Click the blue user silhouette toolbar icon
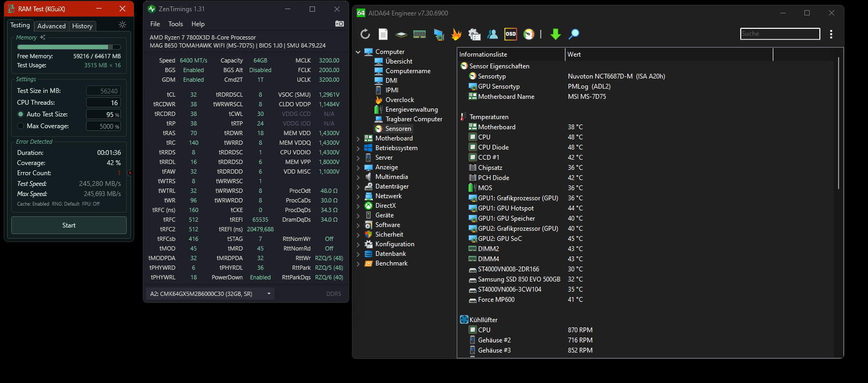Image resolution: width=868 pixels, height=383 pixels. (493, 34)
